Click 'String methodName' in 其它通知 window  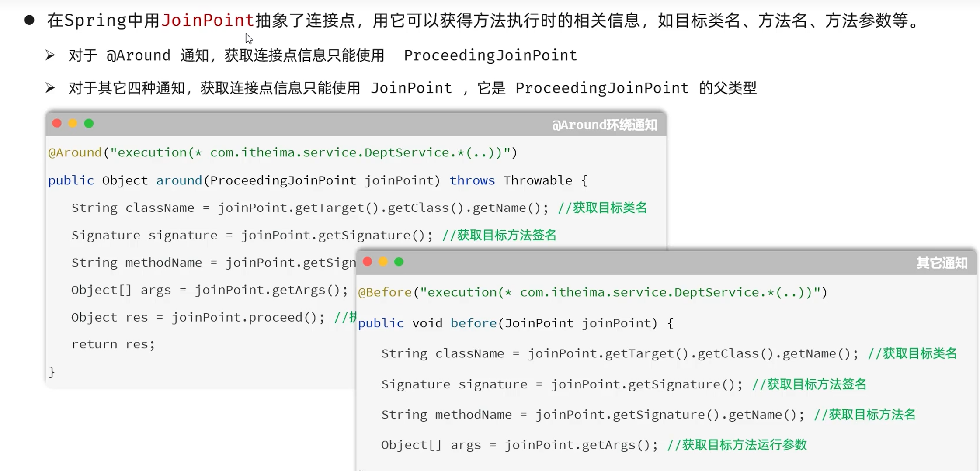447,414
